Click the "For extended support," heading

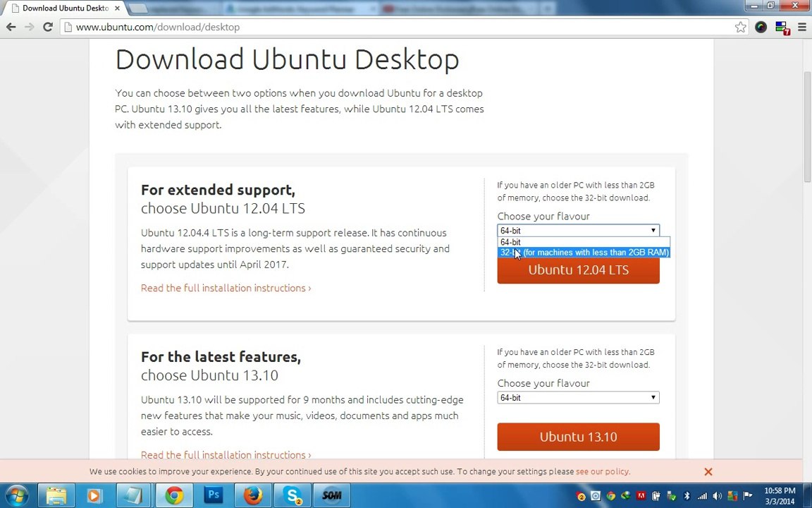(x=218, y=190)
